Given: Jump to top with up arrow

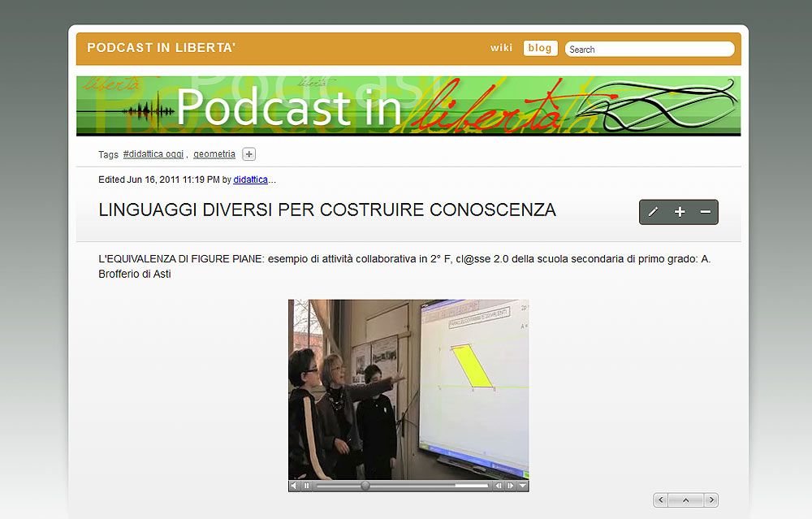Looking at the screenshot, I should [685, 500].
